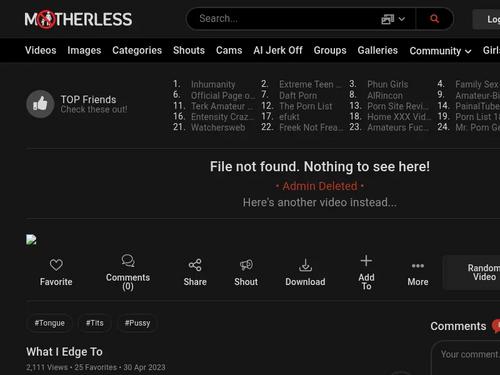Open the Videos menu item
Screen dimensions: 500x375
tap(41, 50)
